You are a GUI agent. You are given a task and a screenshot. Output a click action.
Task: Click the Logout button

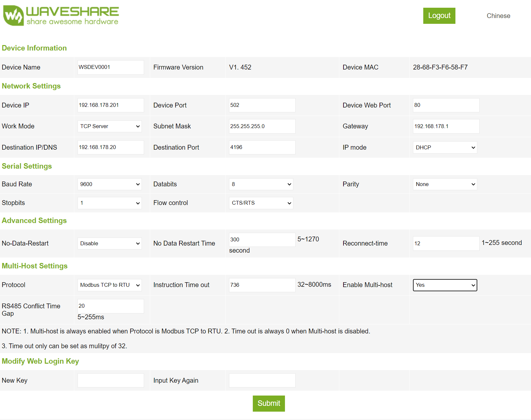(439, 16)
